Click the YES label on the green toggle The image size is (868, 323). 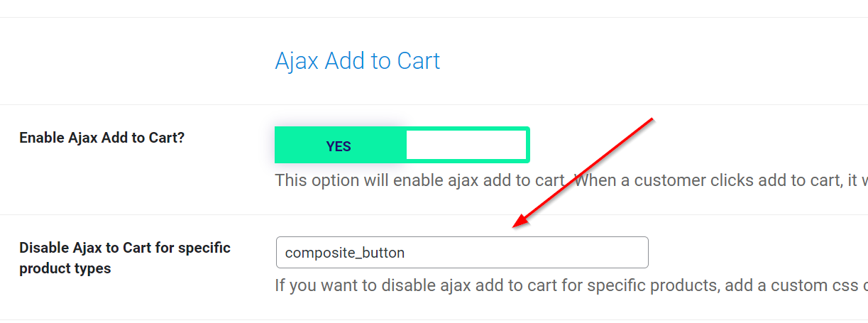[339, 146]
